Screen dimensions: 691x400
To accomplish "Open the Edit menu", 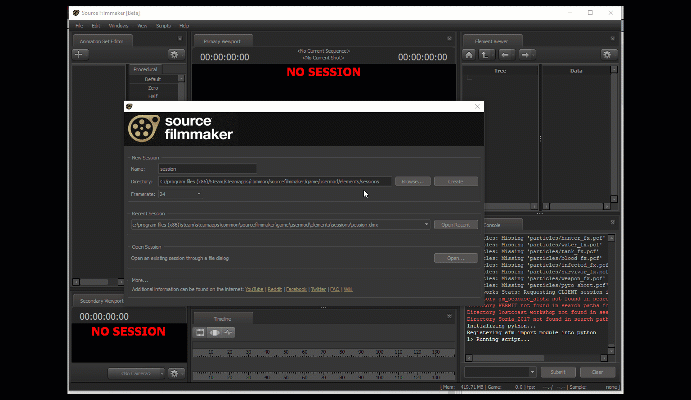I will (x=96, y=26).
